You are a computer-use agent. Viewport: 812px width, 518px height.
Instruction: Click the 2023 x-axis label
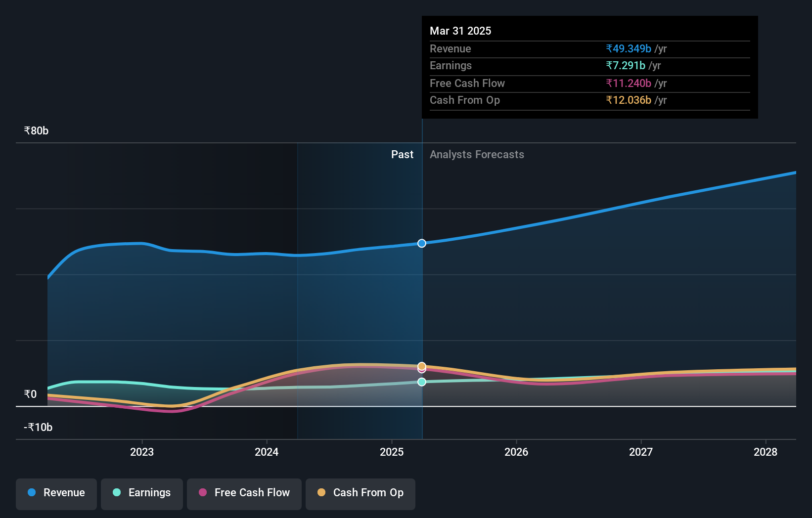[142, 452]
